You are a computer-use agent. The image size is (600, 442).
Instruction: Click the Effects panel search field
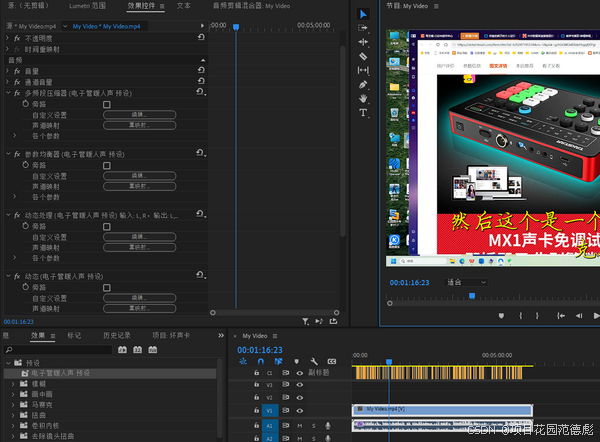(x=58, y=350)
